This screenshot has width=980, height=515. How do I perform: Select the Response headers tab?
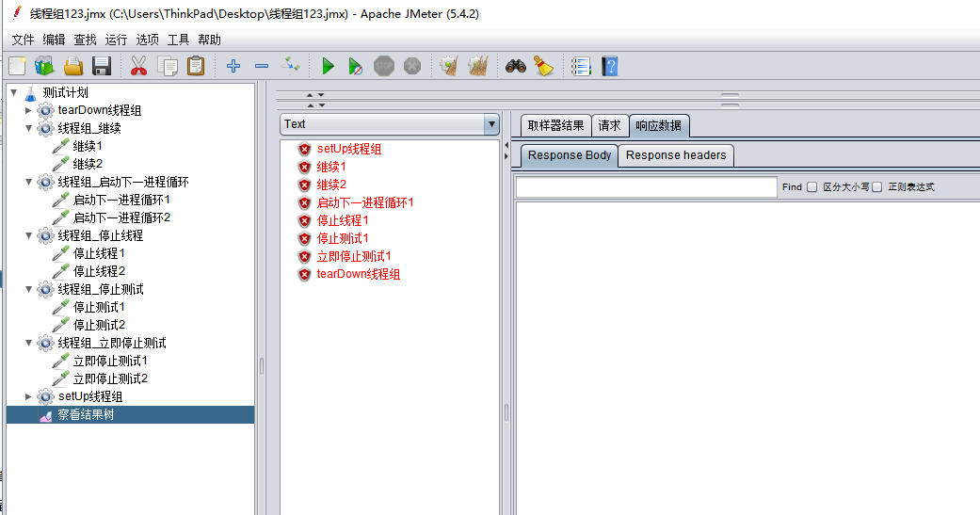(676, 155)
